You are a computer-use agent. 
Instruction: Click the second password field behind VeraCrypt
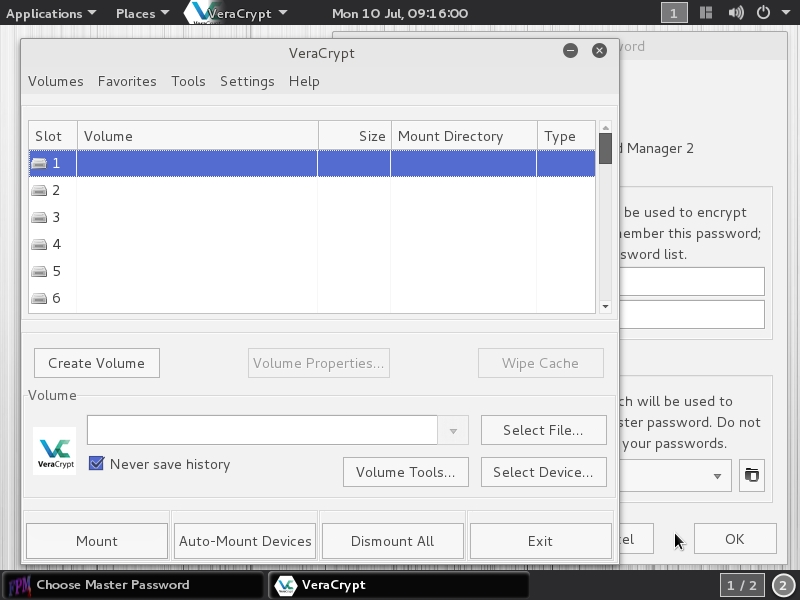[x=692, y=314]
